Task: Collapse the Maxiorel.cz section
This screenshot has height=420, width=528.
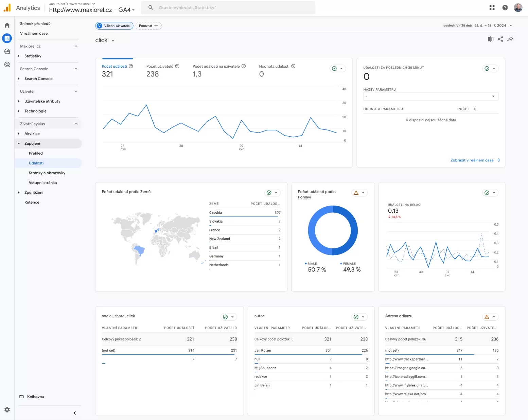Action: pyautogui.click(x=76, y=46)
